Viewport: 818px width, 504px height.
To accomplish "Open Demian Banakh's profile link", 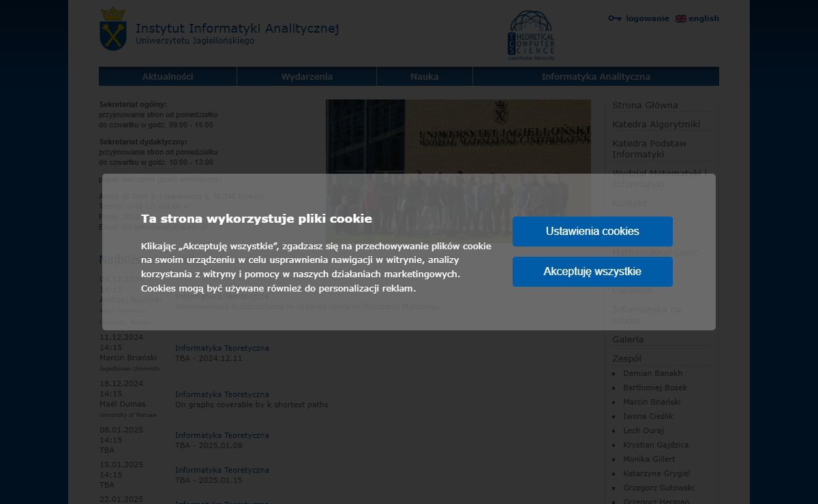I will [652, 373].
